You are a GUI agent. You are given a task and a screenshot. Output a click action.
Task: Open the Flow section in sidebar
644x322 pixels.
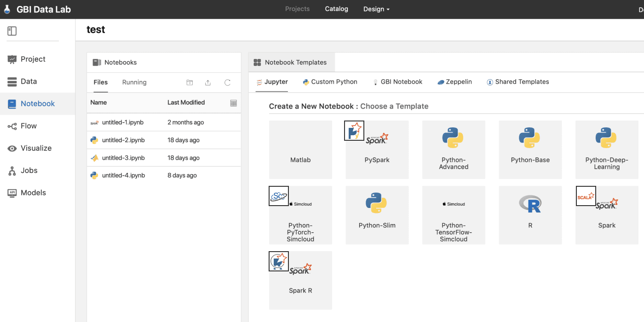coord(22,126)
